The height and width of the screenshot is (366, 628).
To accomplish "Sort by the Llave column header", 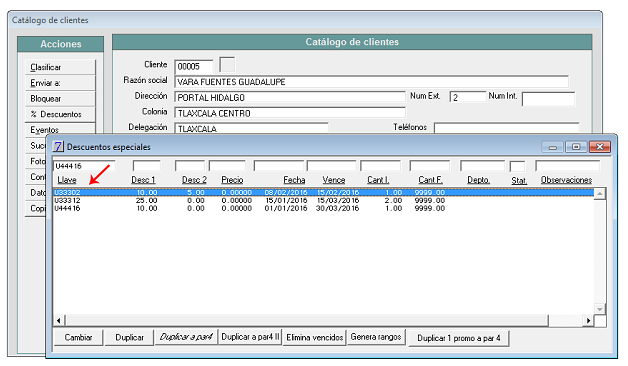I will click(x=66, y=180).
